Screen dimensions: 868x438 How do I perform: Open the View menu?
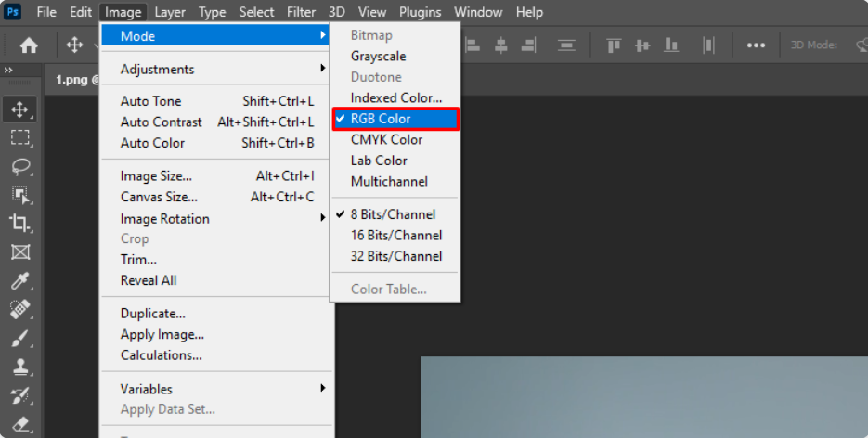(372, 12)
